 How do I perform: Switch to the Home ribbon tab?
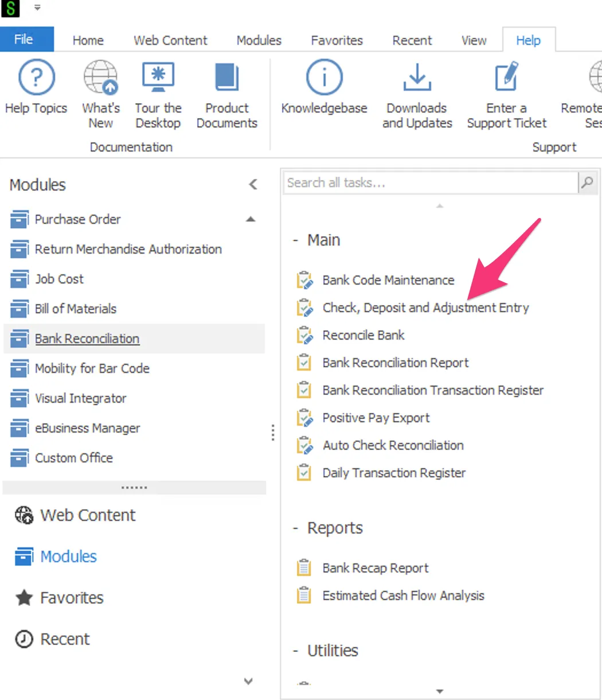(x=88, y=40)
